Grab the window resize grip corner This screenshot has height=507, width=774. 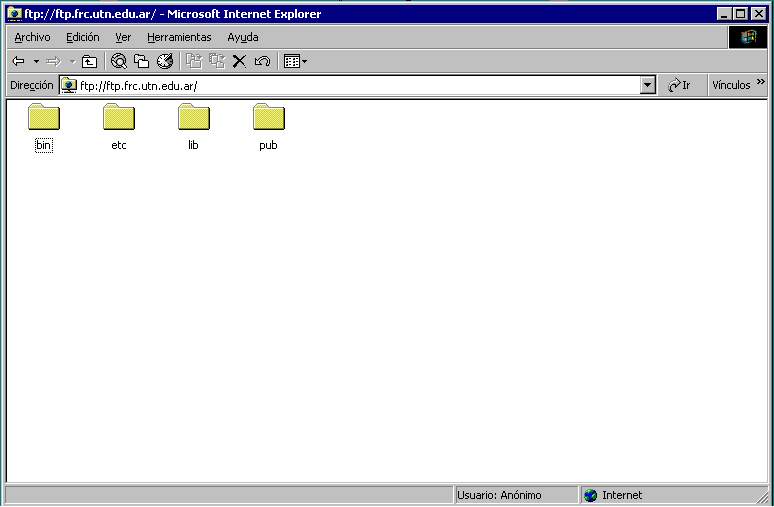(x=762, y=496)
